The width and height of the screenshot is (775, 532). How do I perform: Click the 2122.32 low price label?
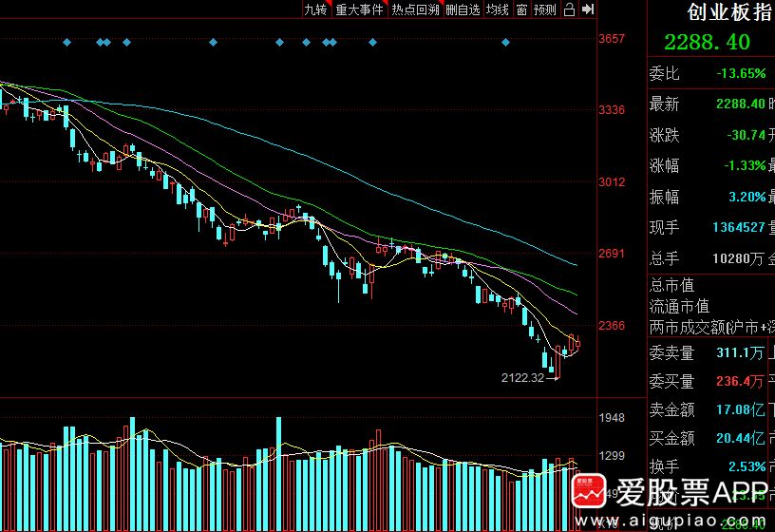[522, 378]
